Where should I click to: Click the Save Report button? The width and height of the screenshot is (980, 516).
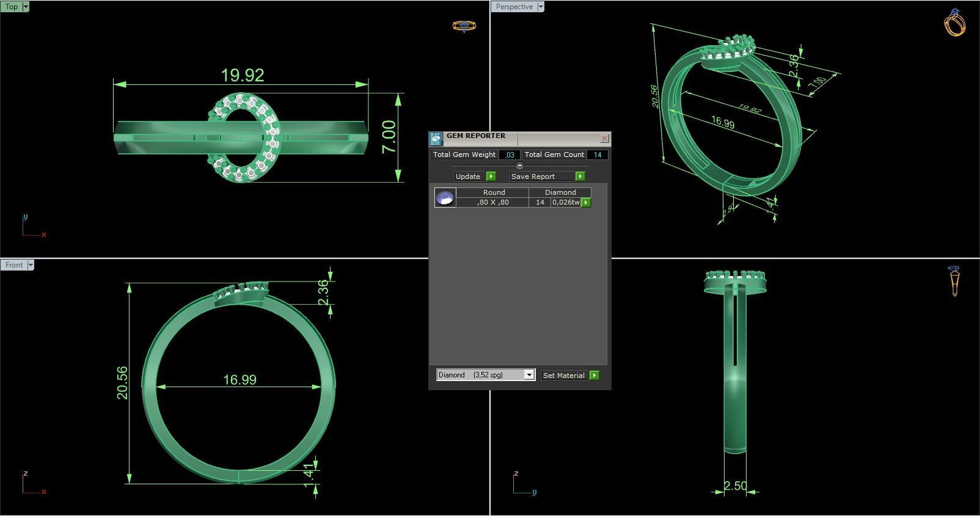pyautogui.click(x=543, y=176)
